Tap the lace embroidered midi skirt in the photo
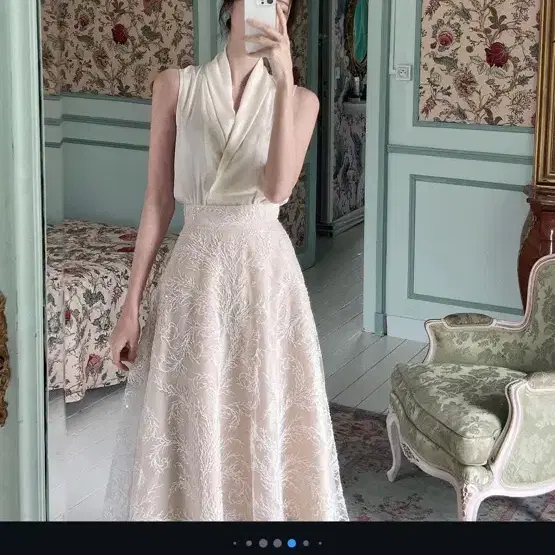The width and height of the screenshot is (555, 555). (227, 365)
